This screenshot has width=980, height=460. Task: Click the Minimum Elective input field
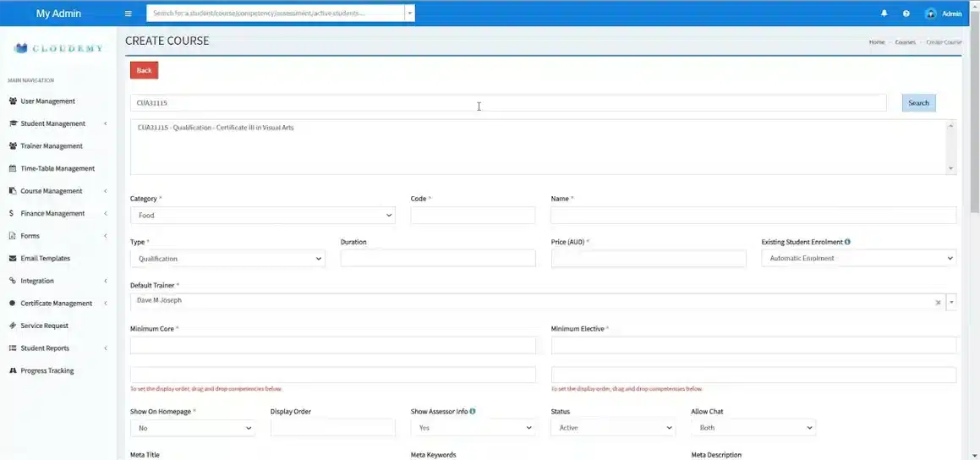pos(753,346)
